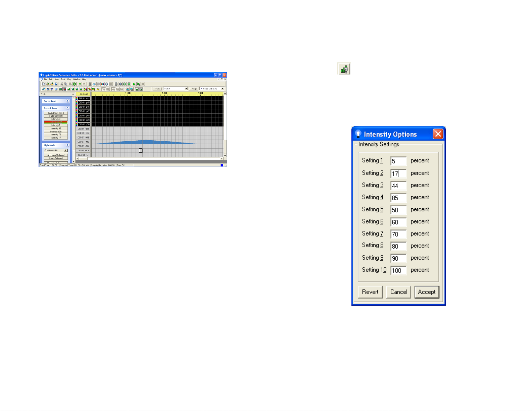Click the Stop square playback button

click(x=143, y=84)
